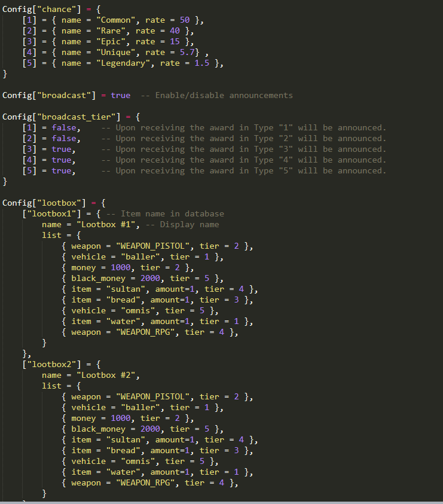Click the comment mentioning Type "1"

(x=244, y=127)
